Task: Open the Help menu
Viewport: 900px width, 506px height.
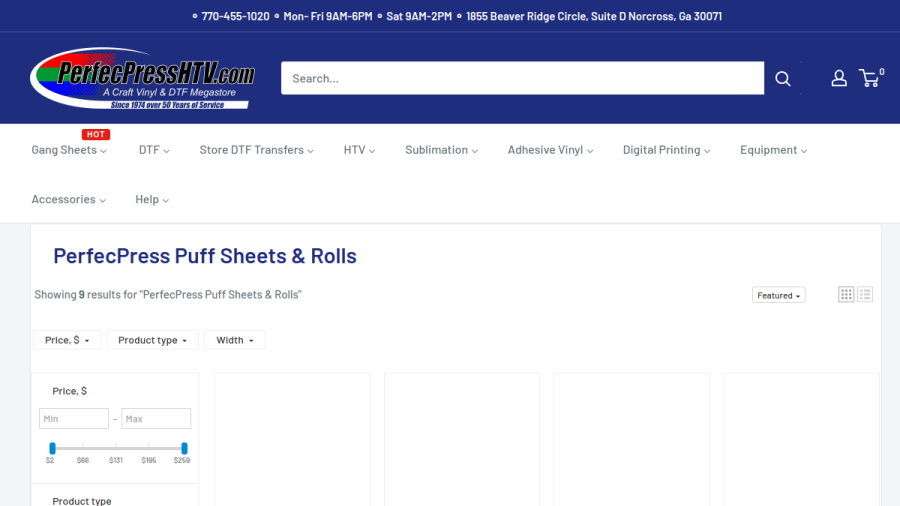Action: (x=152, y=199)
